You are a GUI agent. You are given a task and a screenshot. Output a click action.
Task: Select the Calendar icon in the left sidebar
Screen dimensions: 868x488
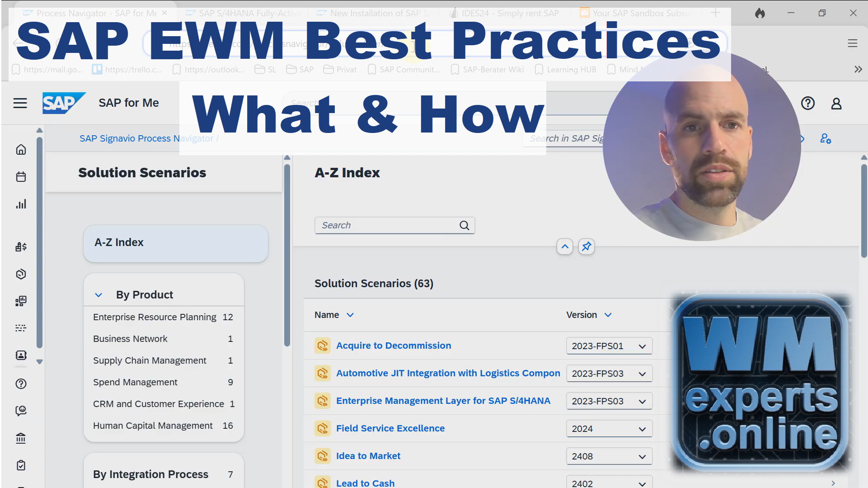[21, 177]
